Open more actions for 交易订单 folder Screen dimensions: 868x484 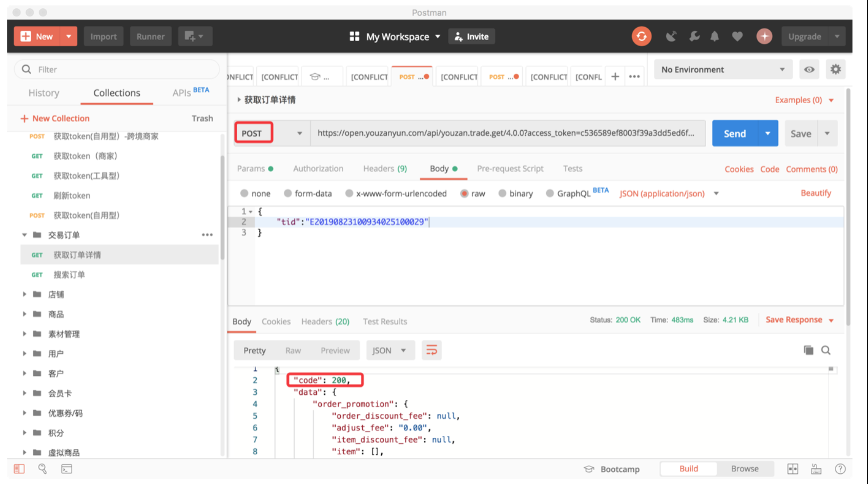coord(207,235)
